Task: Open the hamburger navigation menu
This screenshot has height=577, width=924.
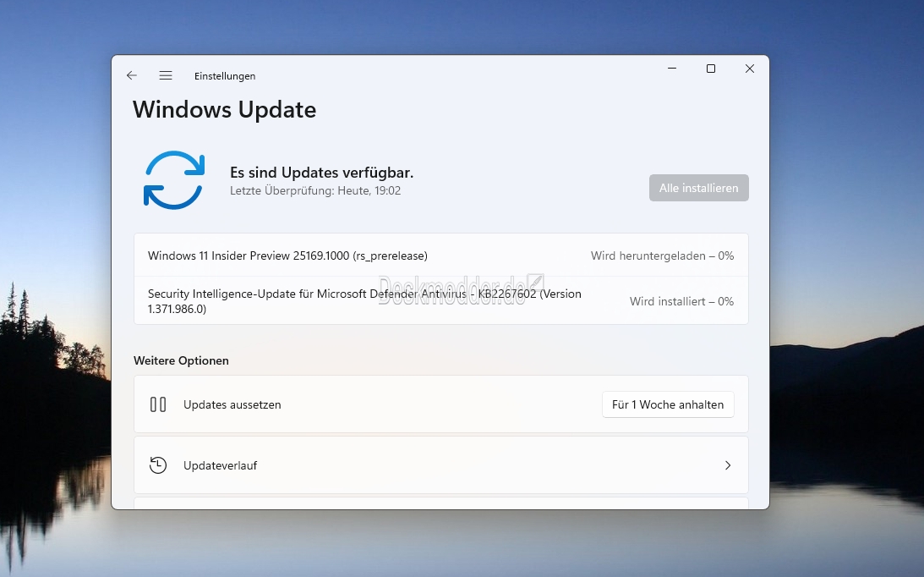Action: tap(166, 75)
